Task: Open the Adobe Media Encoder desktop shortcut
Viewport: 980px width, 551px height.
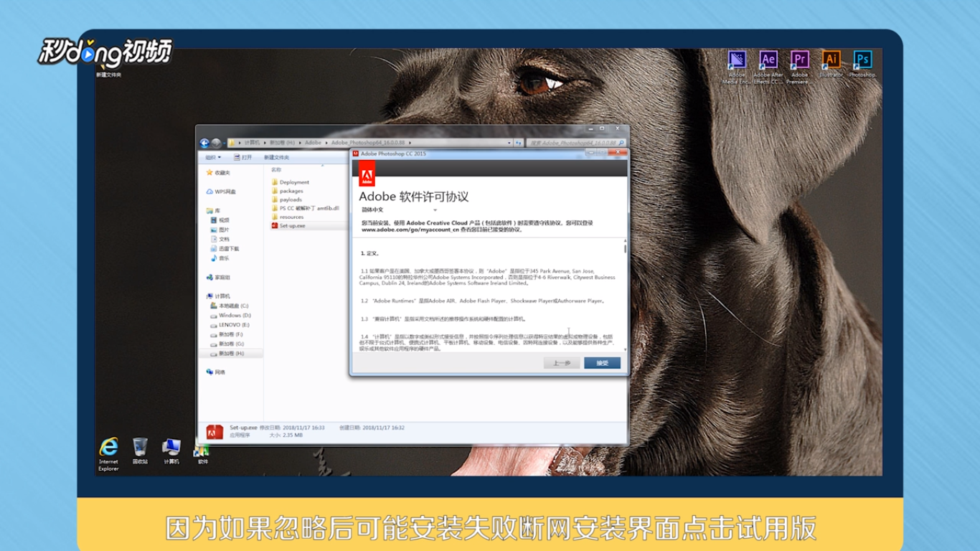Action: [x=737, y=67]
